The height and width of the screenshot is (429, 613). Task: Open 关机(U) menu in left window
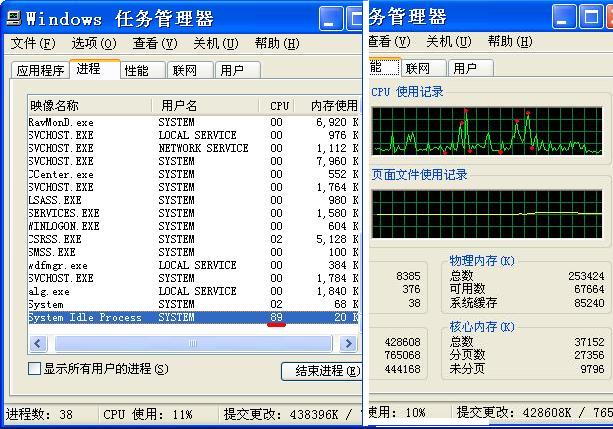216,43
